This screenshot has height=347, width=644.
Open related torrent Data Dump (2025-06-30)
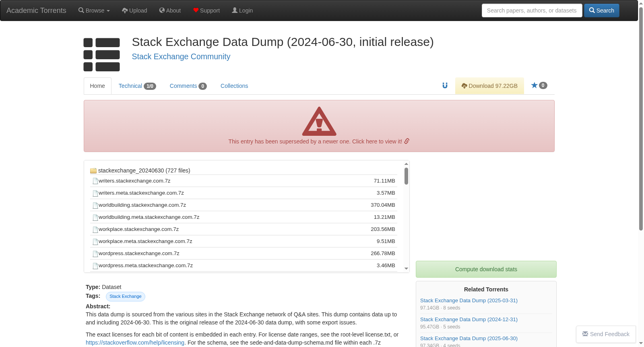[469, 339]
